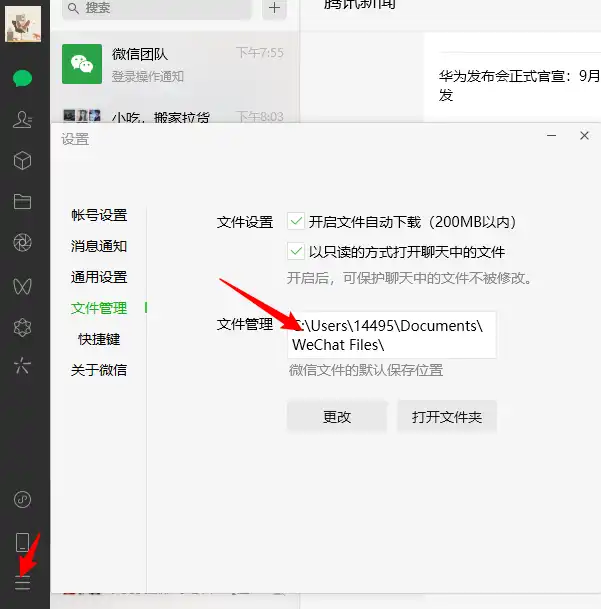
Task: Click the WeChat Files path field
Action: (392, 335)
